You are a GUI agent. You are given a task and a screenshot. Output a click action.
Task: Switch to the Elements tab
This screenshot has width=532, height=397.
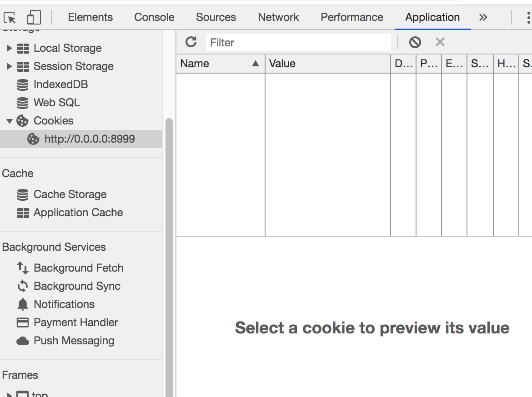90,18
